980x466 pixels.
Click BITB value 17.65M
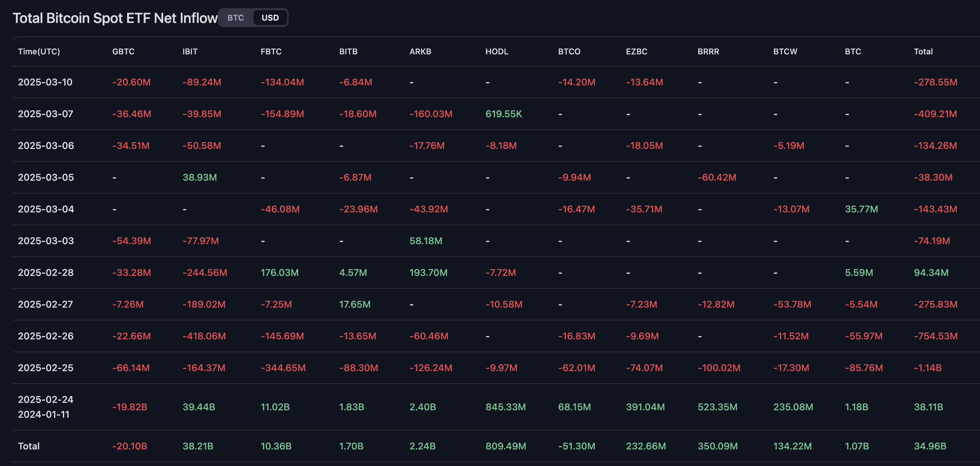[355, 304]
